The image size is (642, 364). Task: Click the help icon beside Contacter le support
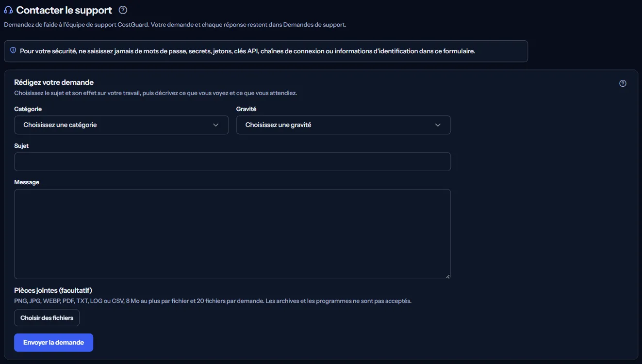(x=123, y=10)
